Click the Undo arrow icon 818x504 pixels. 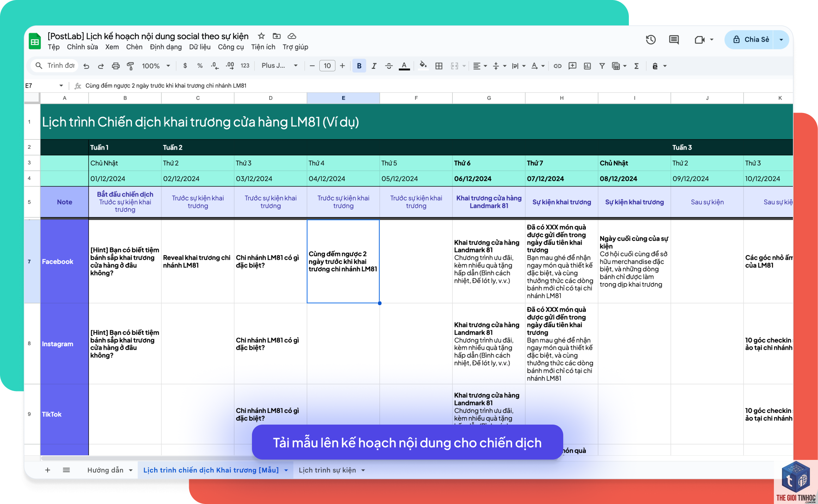tap(86, 66)
